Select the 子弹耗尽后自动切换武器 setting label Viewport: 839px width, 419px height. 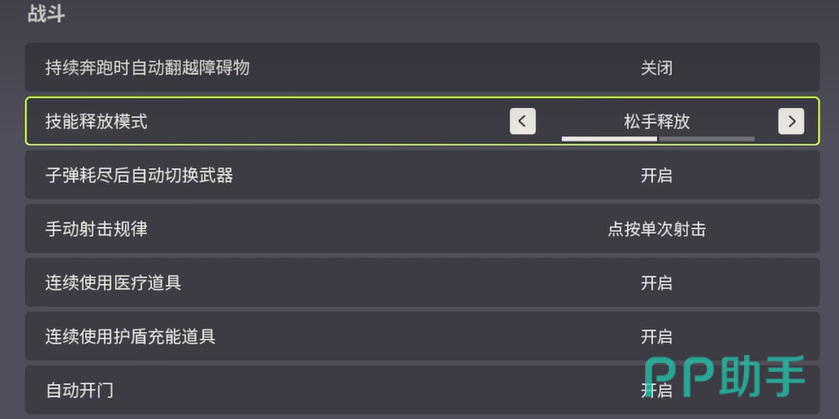point(139,176)
